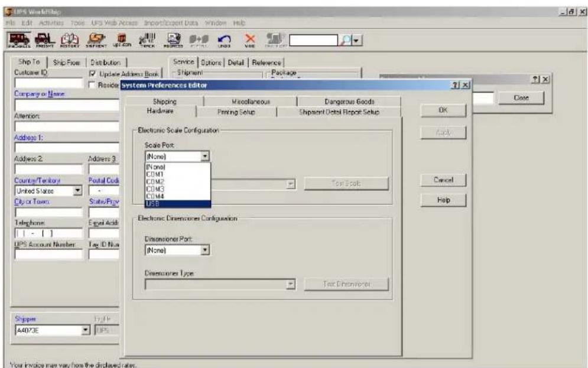Screen dimensions: 588x368
Task: Click the Help button in preferences dialog
Action: [x=443, y=200]
